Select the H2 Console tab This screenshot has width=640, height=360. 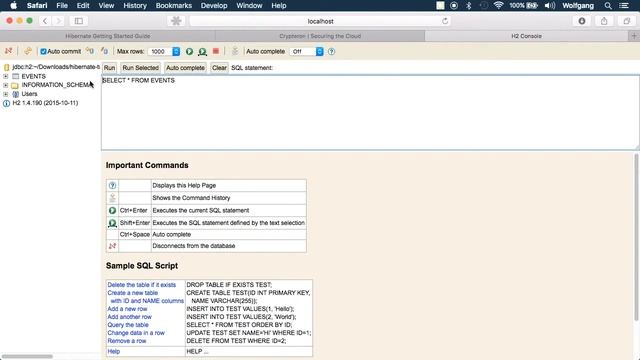[x=527, y=36]
